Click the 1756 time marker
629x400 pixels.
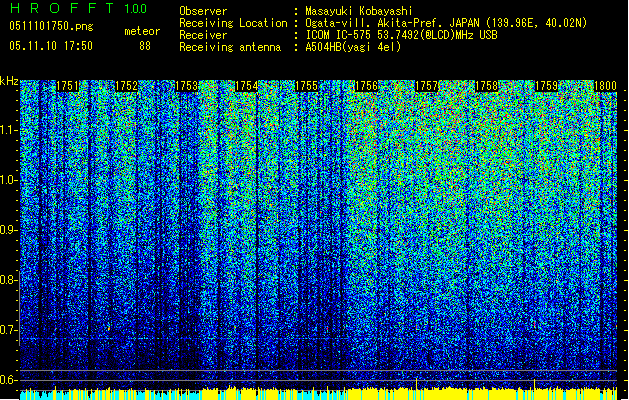pos(366,86)
